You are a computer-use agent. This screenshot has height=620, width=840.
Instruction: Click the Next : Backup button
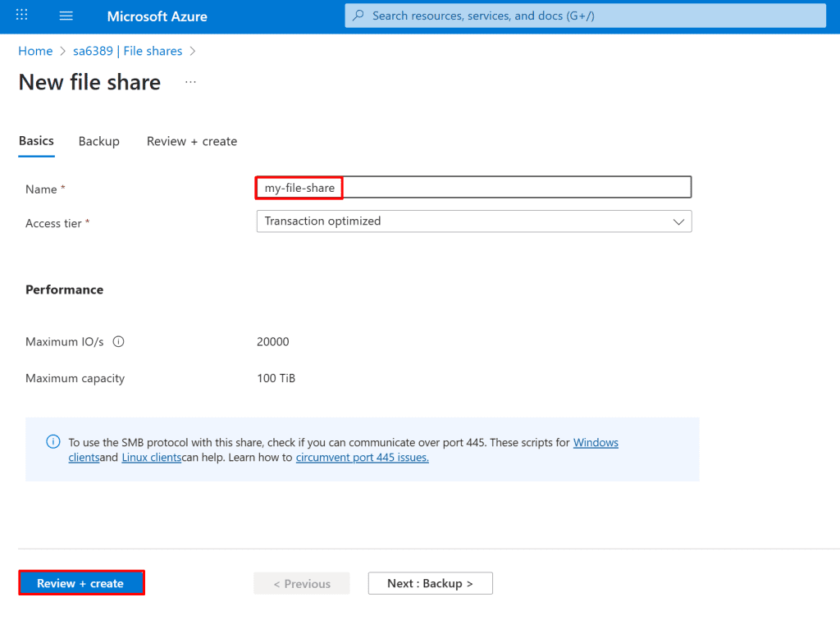[x=430, y=583]
